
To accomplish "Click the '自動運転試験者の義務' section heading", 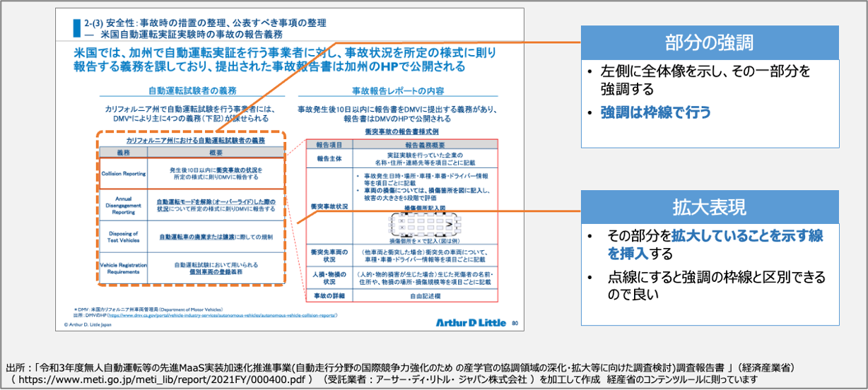I will pyautogui.click(x=192, y=90).
